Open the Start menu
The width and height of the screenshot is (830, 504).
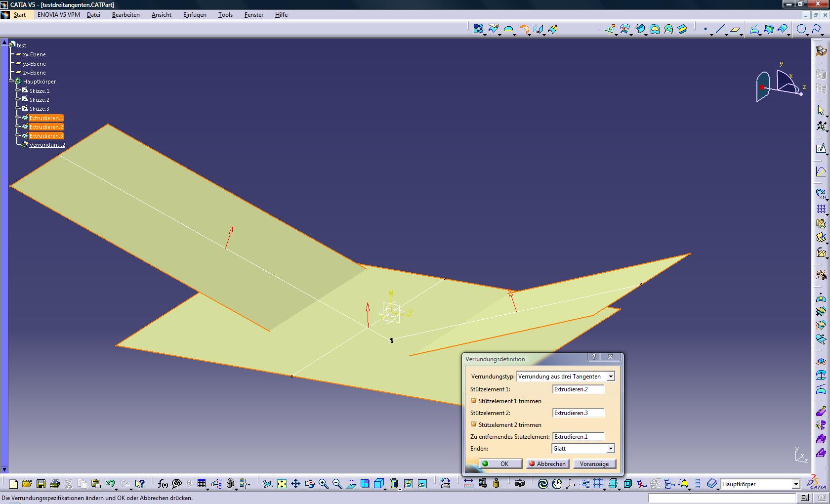(20, 15)
